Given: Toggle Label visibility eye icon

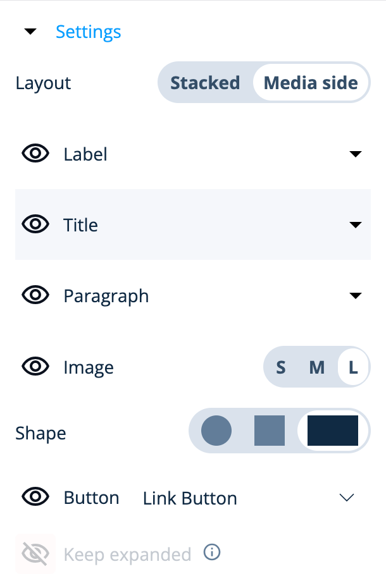Looking at the screenshot, I should click(x=35, y=154).
